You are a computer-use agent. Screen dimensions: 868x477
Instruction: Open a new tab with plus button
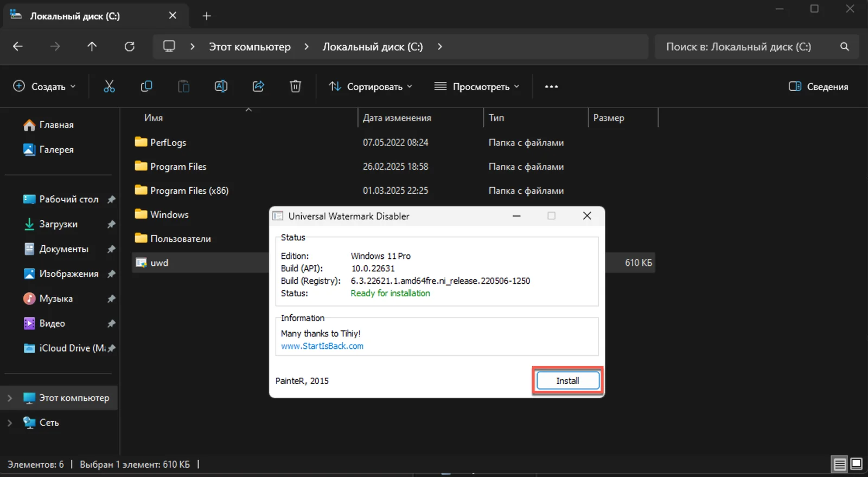click(207, 16)
